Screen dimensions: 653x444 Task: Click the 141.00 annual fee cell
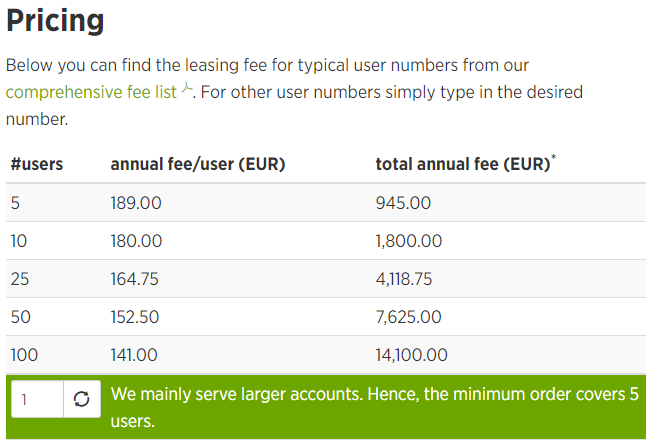tap(134, 355)
